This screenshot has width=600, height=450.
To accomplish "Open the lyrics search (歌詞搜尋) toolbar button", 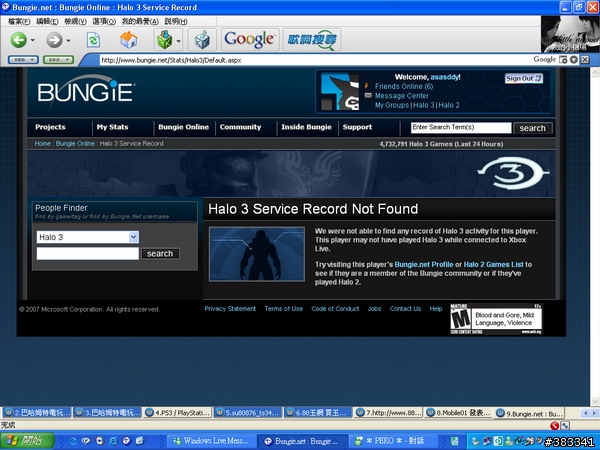I will 312,40.
